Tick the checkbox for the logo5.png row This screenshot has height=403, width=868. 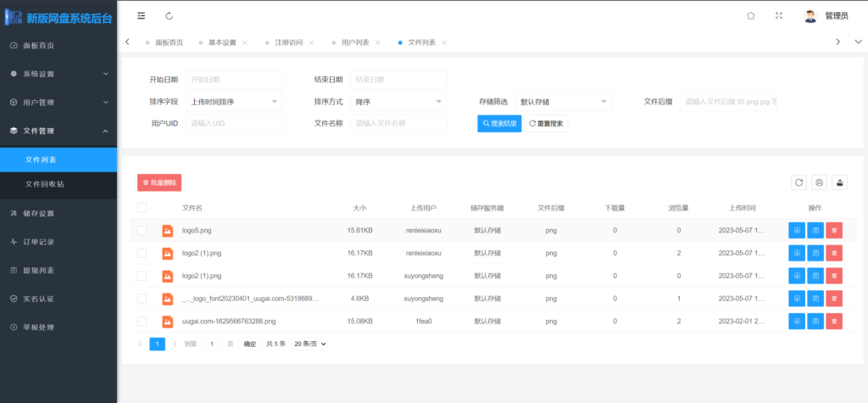[142, 230]
